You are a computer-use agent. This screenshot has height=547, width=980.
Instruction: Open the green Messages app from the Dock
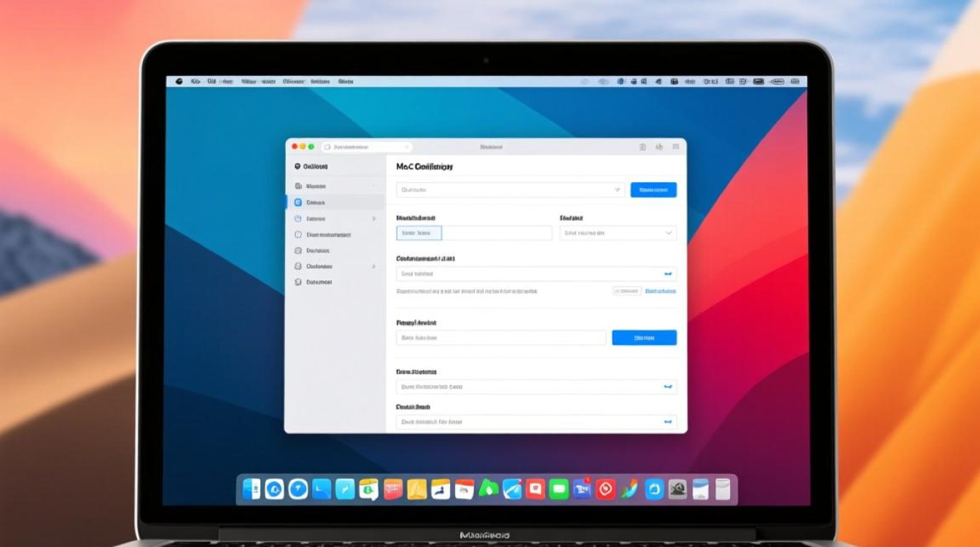(x=559, y=489)
